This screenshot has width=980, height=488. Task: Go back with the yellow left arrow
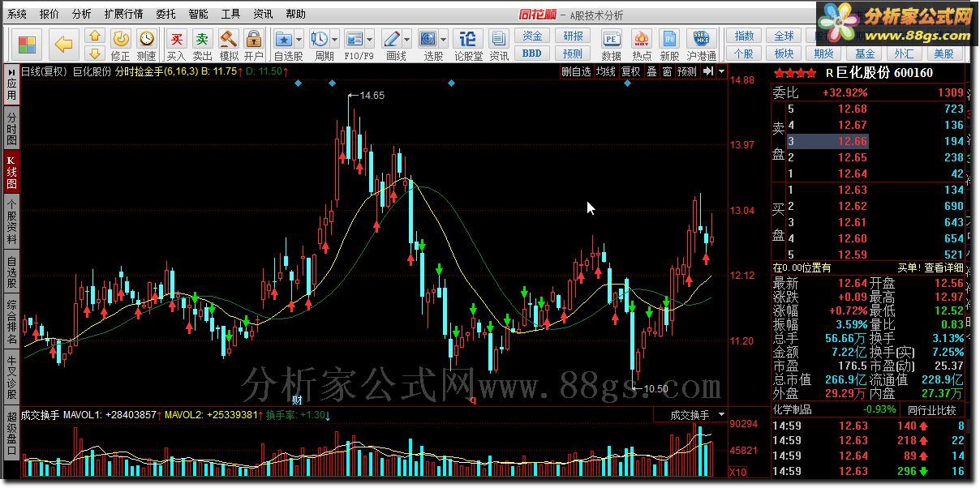64,44
